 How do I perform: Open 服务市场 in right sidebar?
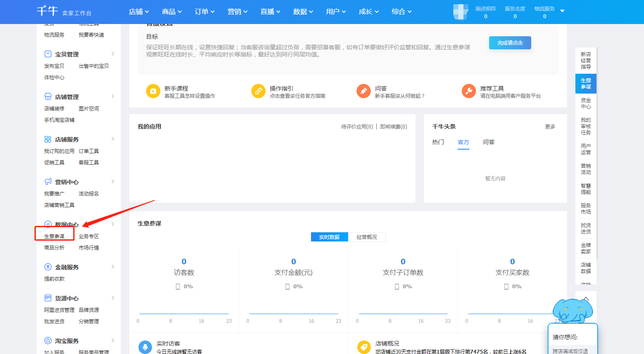(586, 209)
